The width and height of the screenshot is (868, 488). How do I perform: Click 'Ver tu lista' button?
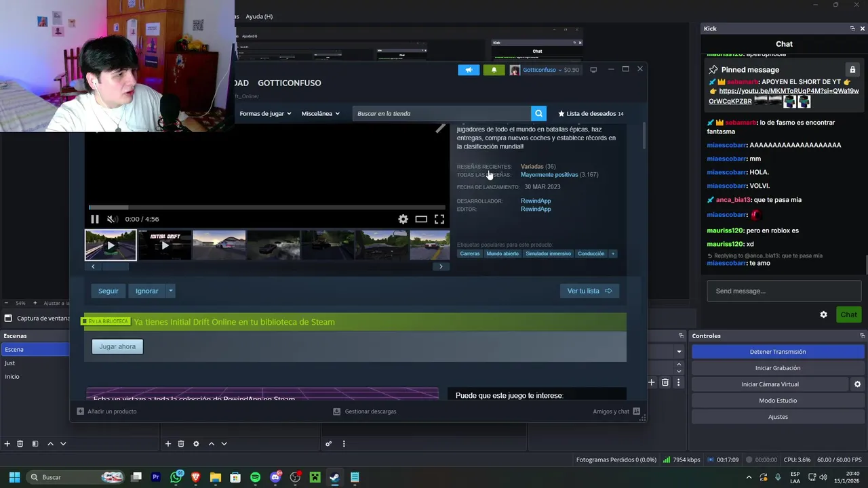pos(589,291)
